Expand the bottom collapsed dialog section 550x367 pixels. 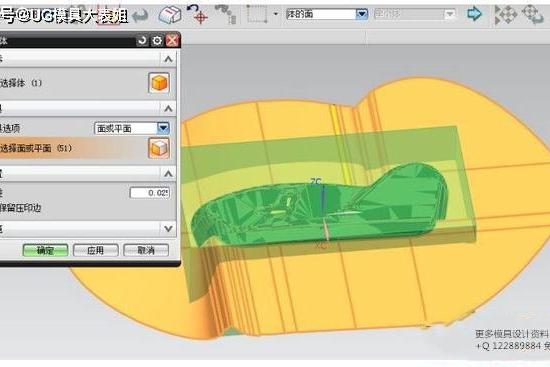pos(168,229)
